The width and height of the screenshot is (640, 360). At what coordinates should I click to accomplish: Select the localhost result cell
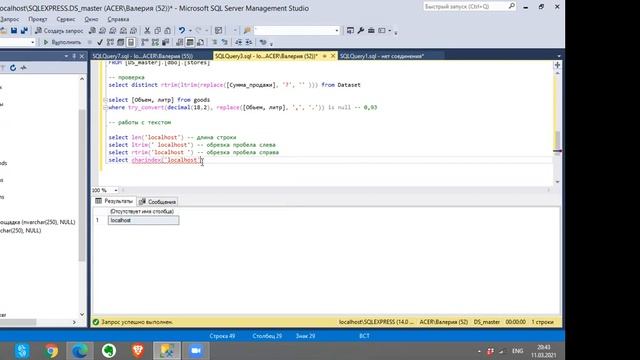coord(143,220)
